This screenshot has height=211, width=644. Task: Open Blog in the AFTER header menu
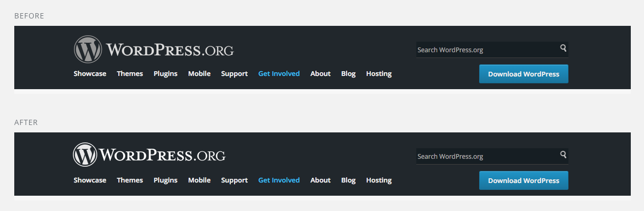tap(348, 180)
